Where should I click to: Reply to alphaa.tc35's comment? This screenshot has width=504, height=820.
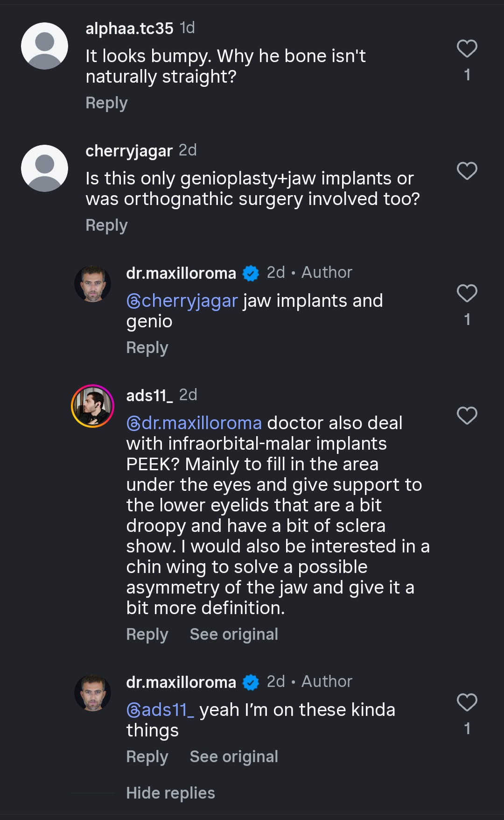[x=106, y=103]
